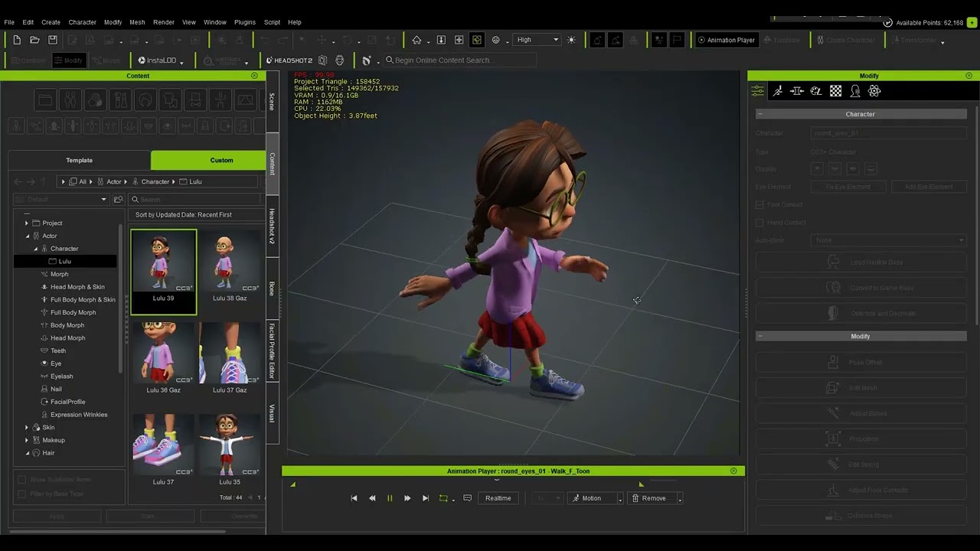Save the project with the floppy-disk icon
The width and height of the screenshot is (980, 551).
(x=53, y=40)
